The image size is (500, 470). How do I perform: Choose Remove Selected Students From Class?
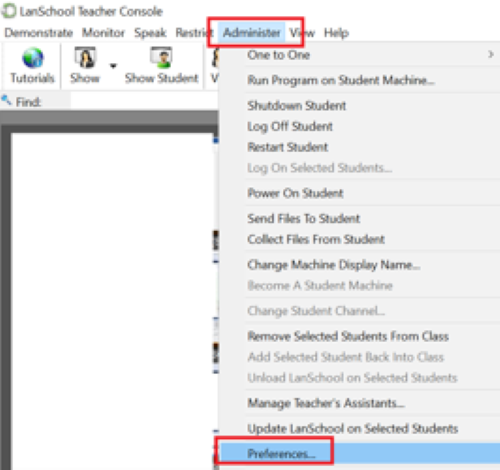click(348, 336)
